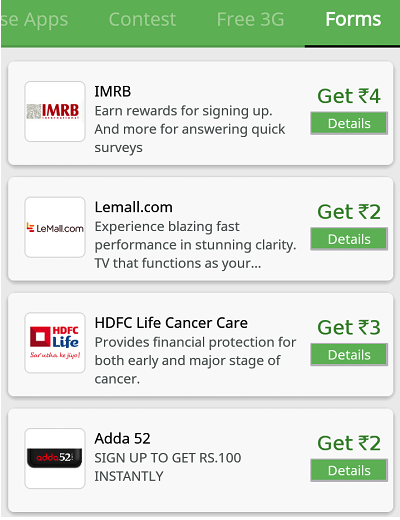Tap the LeMall.com logo icon
This screenshot has height=520, width=400.
[55, 227]
